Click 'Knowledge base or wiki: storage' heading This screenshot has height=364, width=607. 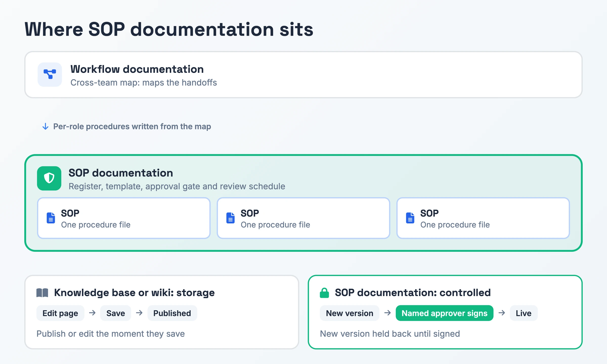[134, 293]
